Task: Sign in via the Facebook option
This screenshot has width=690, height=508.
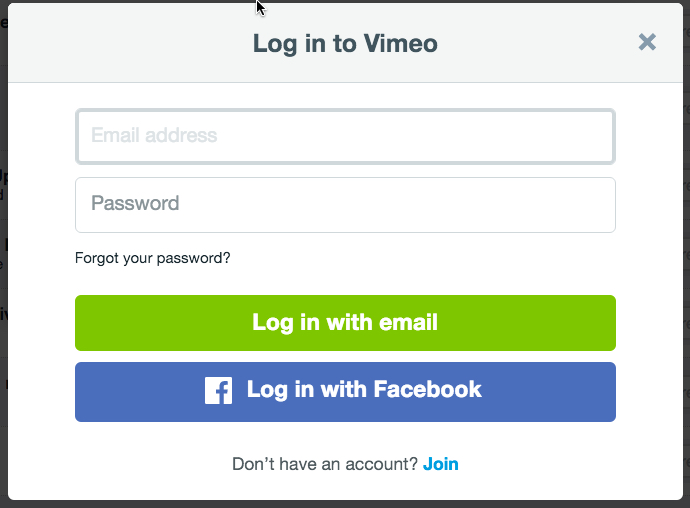Action: (364, 391)
